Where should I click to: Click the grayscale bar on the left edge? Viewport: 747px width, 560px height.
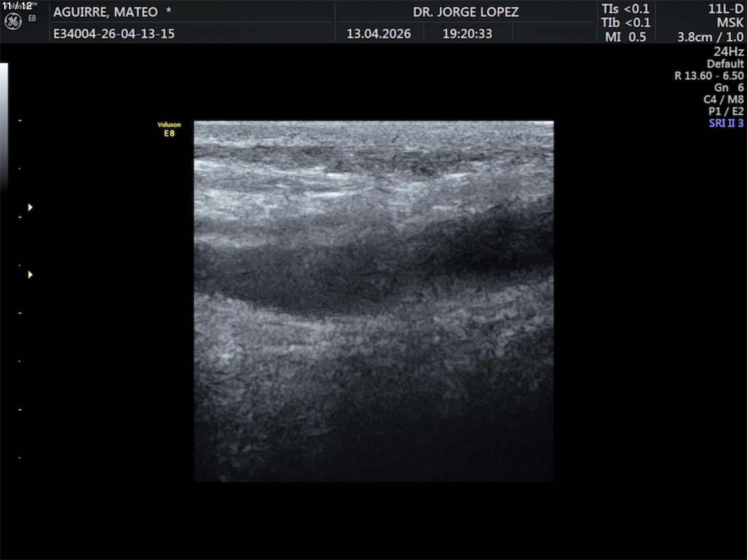pyautogui.click(x=4, y=127)
